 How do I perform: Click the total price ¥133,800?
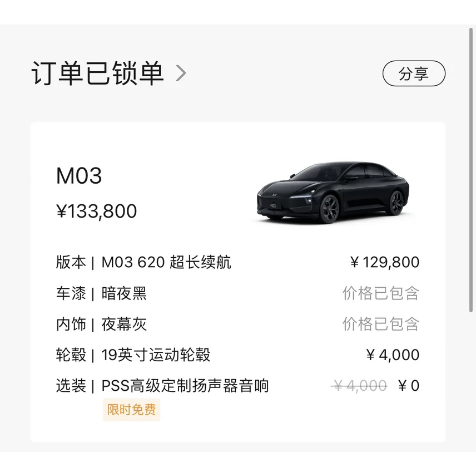pos(97,212)
